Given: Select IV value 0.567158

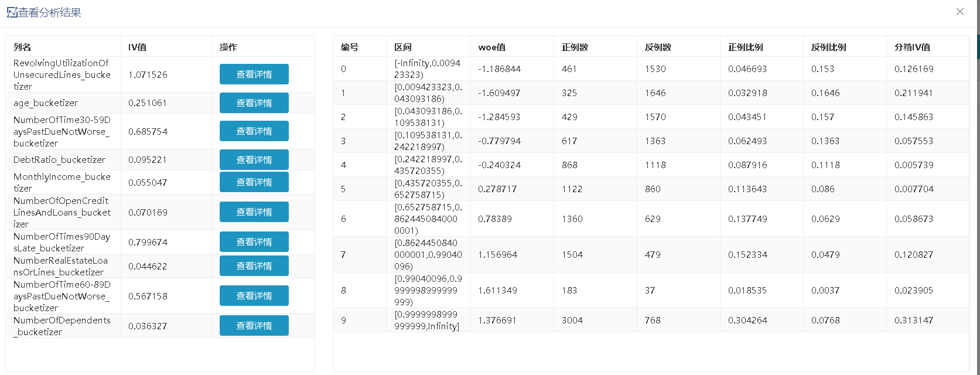Looking at the screenshot, I should pos(148,296).
